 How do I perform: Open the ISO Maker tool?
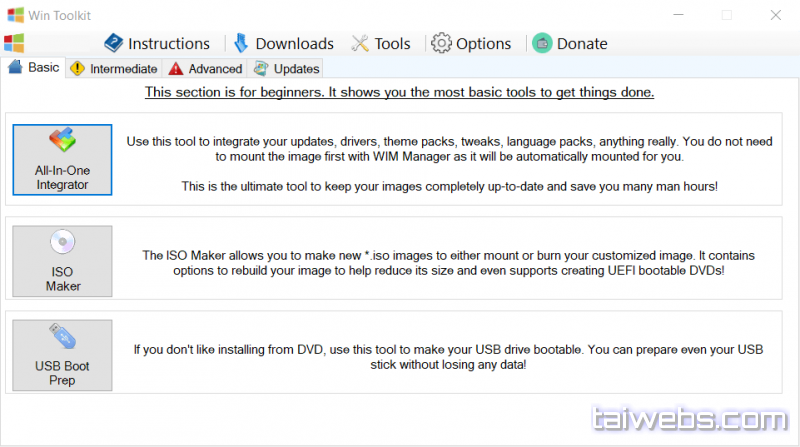click(62, 261)
